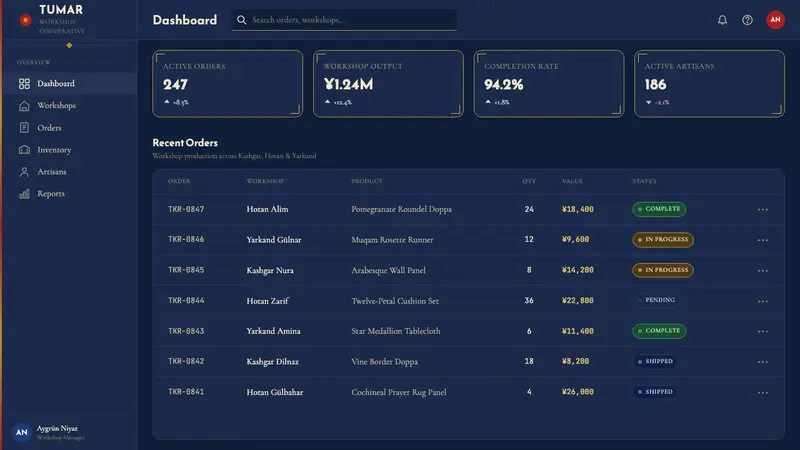The height and width of the screenshot is (450, 800).
Task: Click the Shipped badge for TKR-0841
Action: pos(655,392)
